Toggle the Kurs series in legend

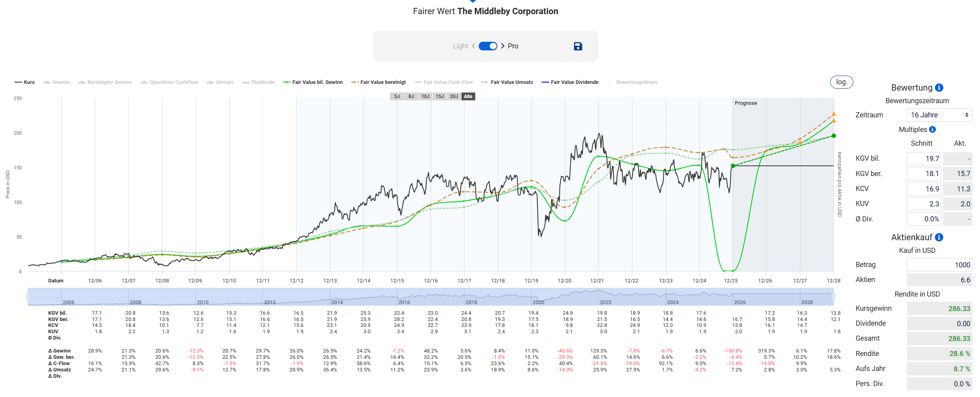pos(25,82)
